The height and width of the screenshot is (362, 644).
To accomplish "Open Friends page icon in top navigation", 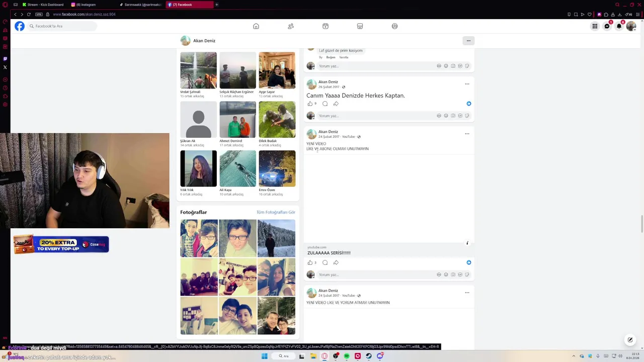I will click(x=291, y=26).
